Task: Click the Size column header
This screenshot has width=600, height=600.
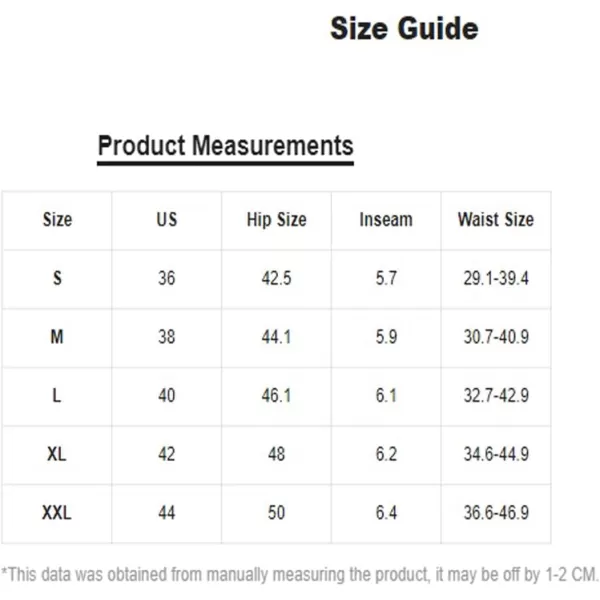Action: click(57, 220)
